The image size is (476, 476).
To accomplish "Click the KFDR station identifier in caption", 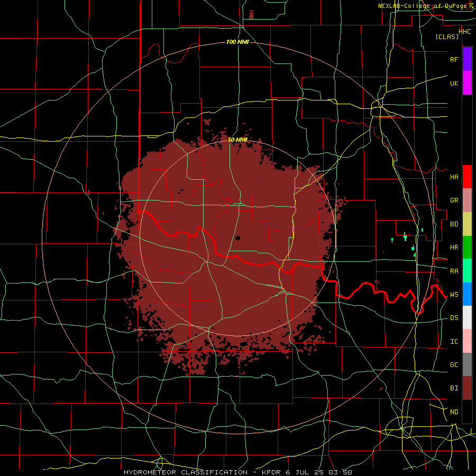I will coord(271,472).
